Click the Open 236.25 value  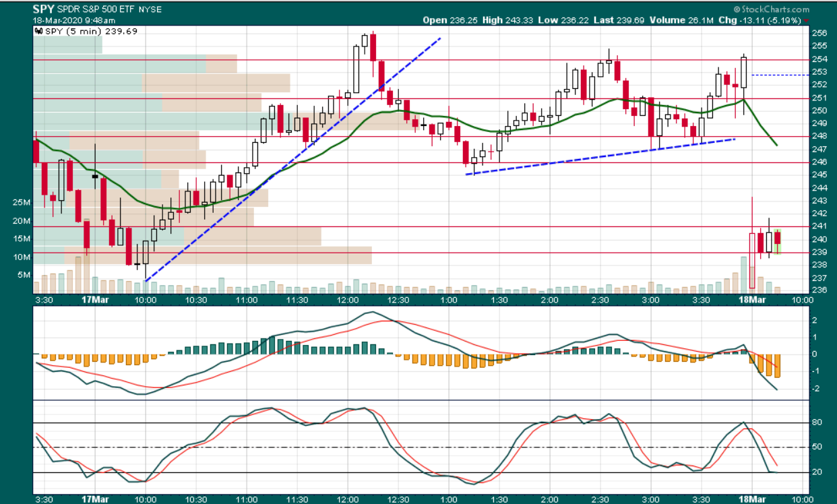[450, 20]
